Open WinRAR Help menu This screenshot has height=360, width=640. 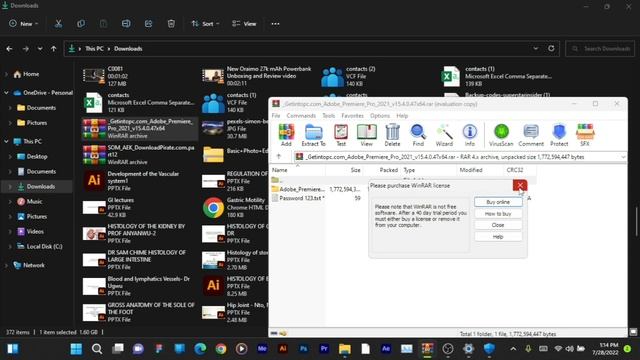click(402, 116)
